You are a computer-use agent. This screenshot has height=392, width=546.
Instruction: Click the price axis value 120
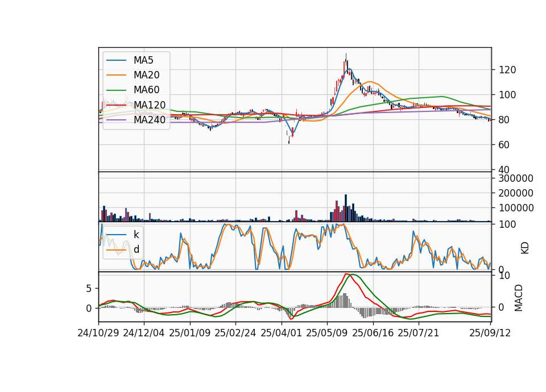pos(507,70)
